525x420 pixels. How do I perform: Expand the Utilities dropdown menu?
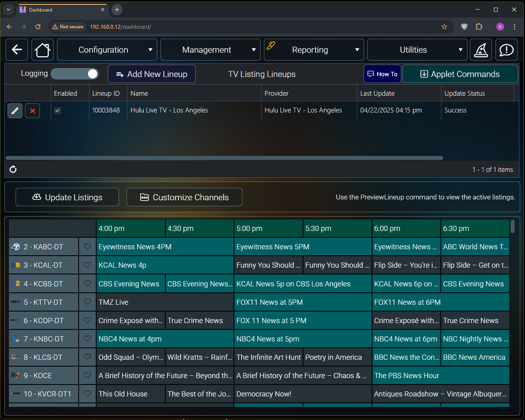(x=417, y=50)
